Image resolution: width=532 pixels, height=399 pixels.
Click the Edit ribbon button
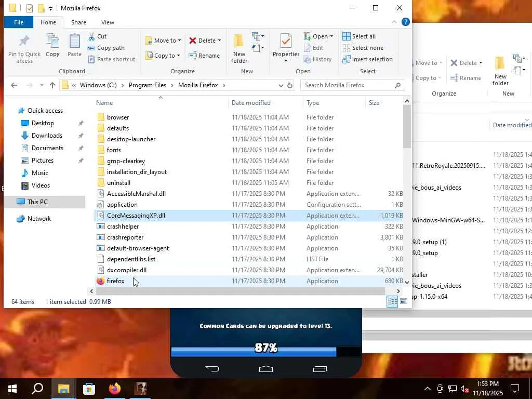pos(313,48)
